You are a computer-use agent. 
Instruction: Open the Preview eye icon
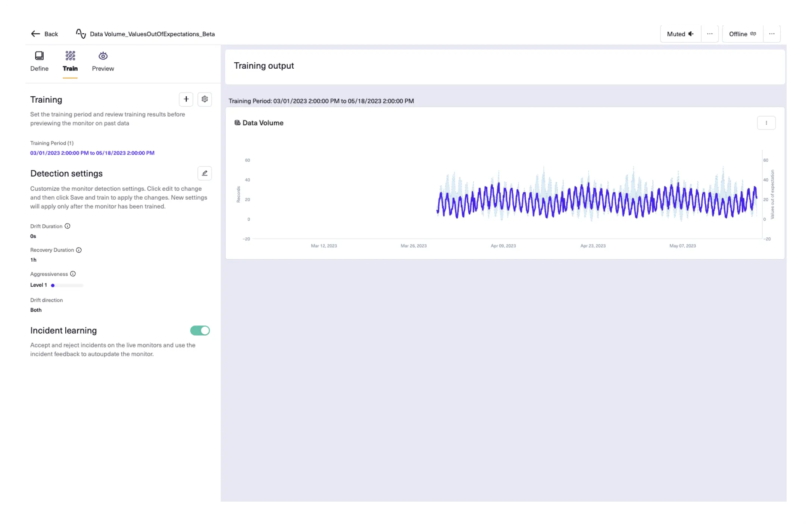click(x=103, y=56)
